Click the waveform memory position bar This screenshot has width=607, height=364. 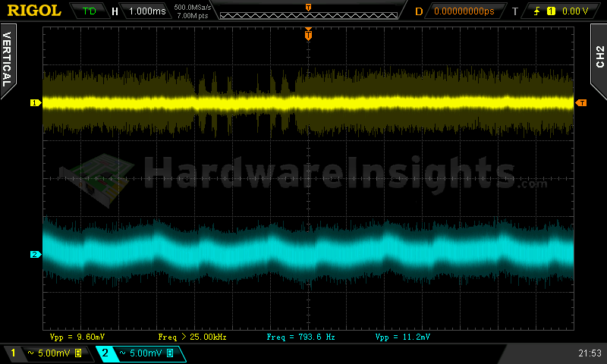(308, 12)
